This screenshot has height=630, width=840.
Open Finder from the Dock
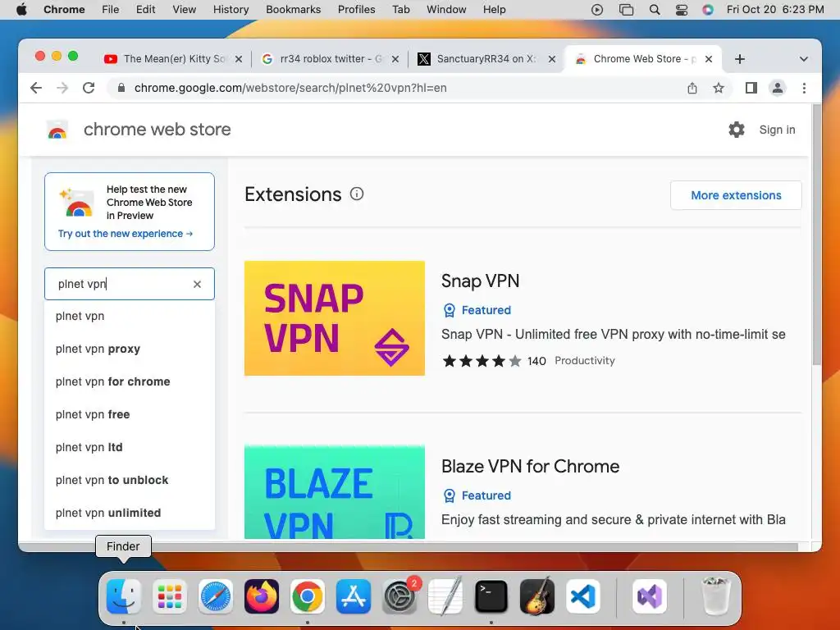(124, 596)
